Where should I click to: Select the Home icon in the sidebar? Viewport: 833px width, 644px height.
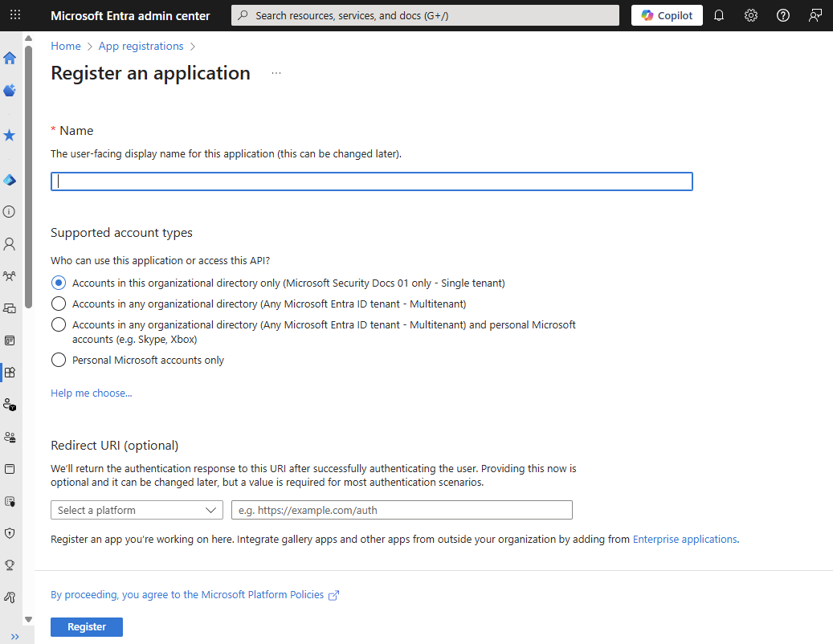10,58
